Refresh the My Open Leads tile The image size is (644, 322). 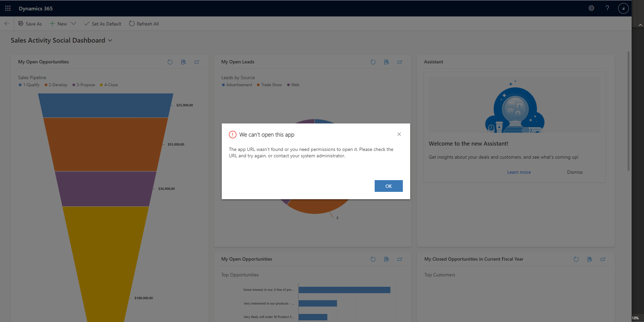click(373, 62)
